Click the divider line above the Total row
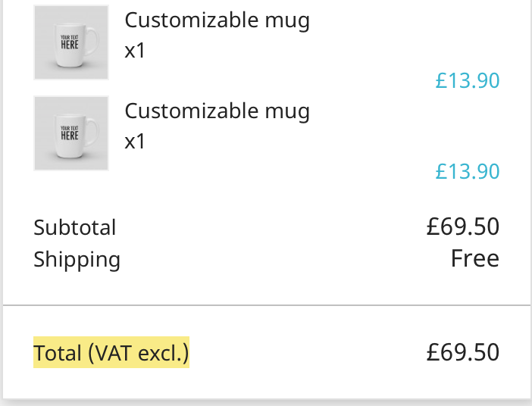Image resolution: width=532 pixels, height=406 pixels. tap(266, 305)
